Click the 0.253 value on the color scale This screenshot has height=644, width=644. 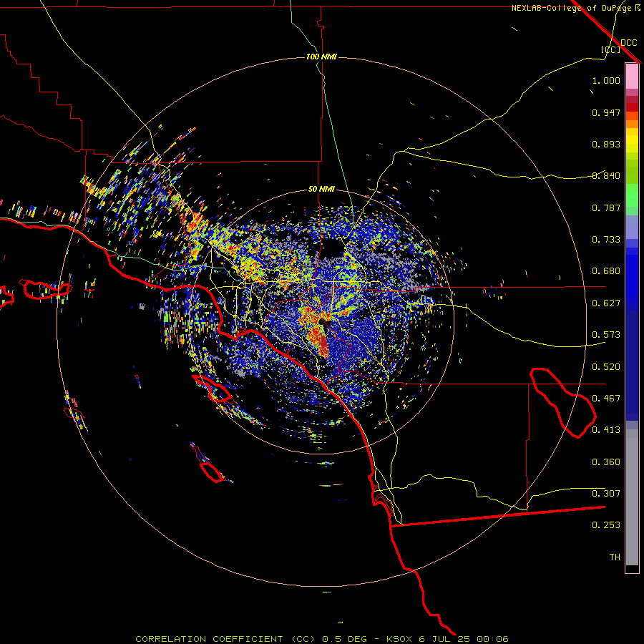point(606,525)
